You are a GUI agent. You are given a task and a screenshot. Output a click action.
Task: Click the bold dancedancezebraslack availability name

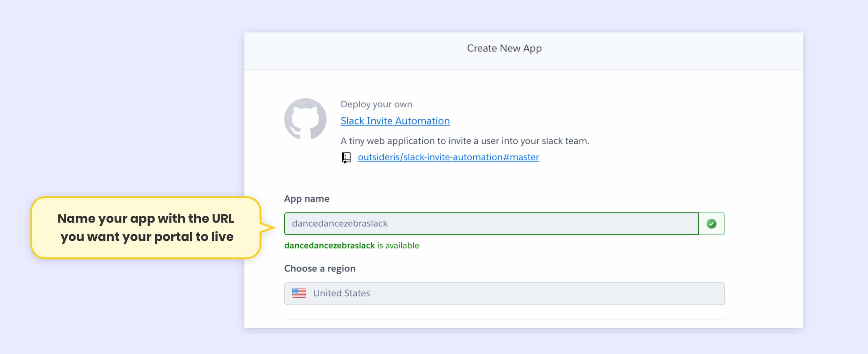coord(329,246)
